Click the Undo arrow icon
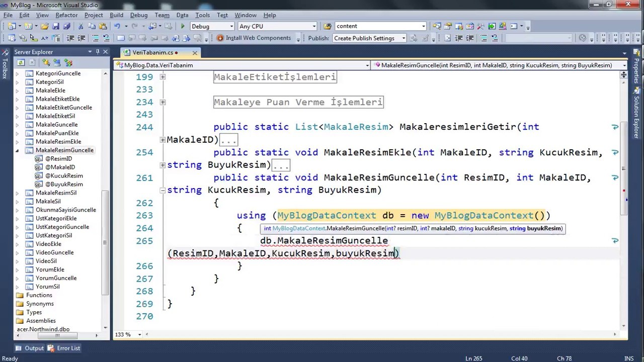644x362 pixels. (117, 26)
